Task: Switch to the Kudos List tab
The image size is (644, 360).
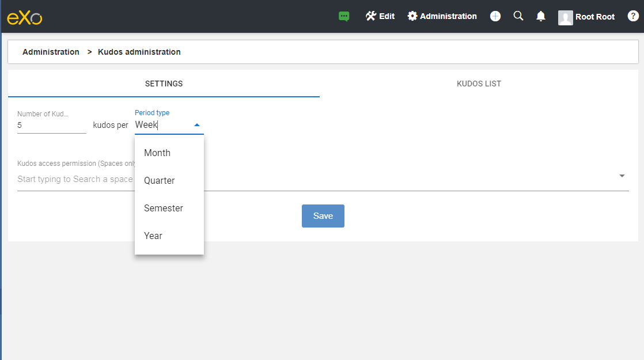Action: pos(479,84)
